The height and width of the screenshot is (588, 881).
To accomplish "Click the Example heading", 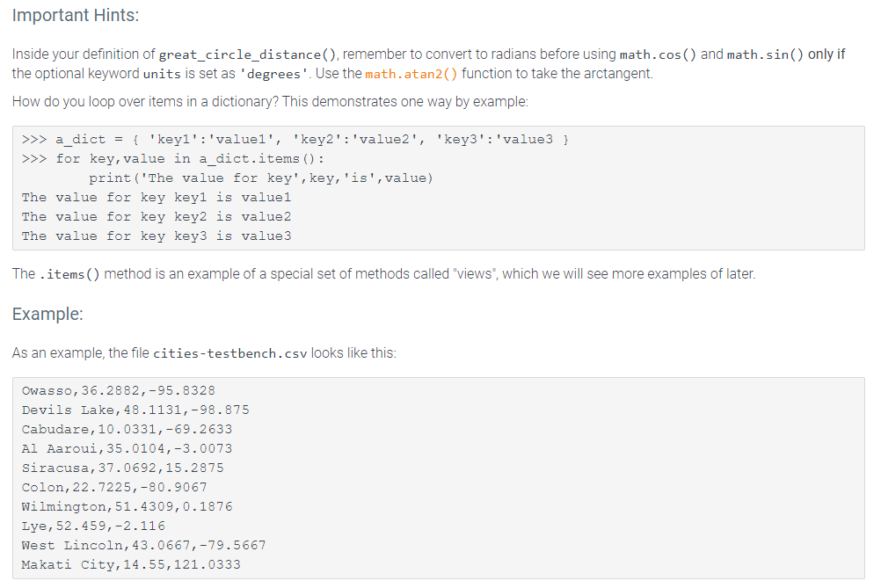I will (x=47, y=314).
